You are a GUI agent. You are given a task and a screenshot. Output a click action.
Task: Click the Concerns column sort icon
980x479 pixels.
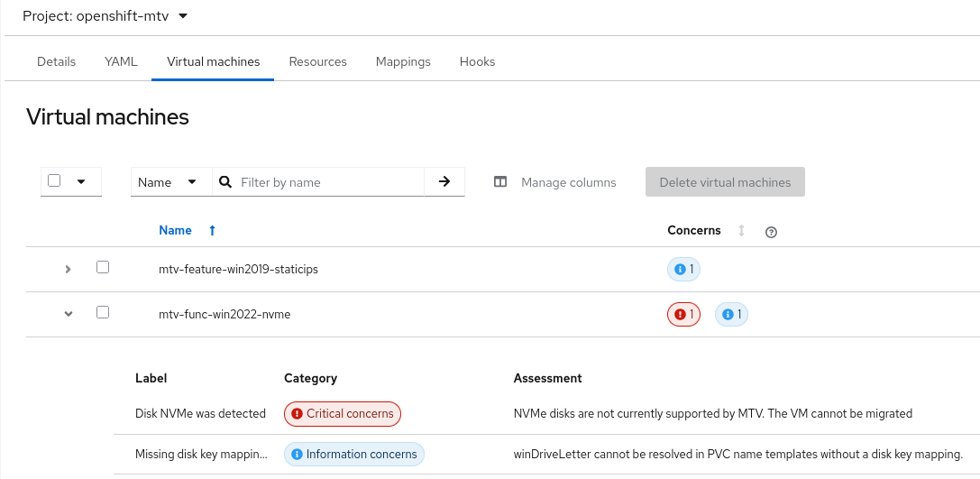click(x=741, y=231)
